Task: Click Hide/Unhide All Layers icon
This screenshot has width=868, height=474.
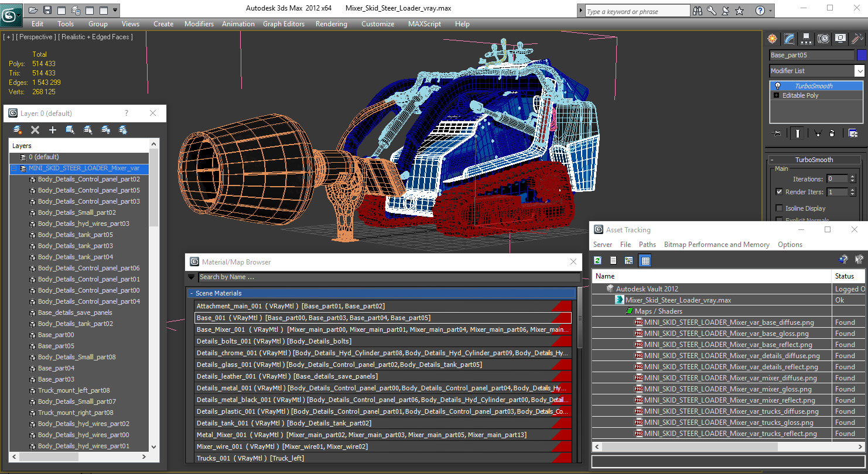Action: coord(105,130)
